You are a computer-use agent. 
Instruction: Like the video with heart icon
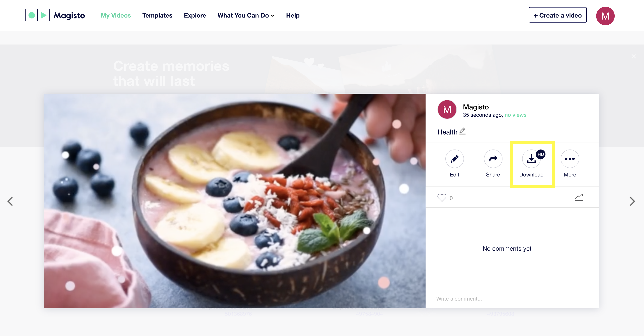[442, 198]
